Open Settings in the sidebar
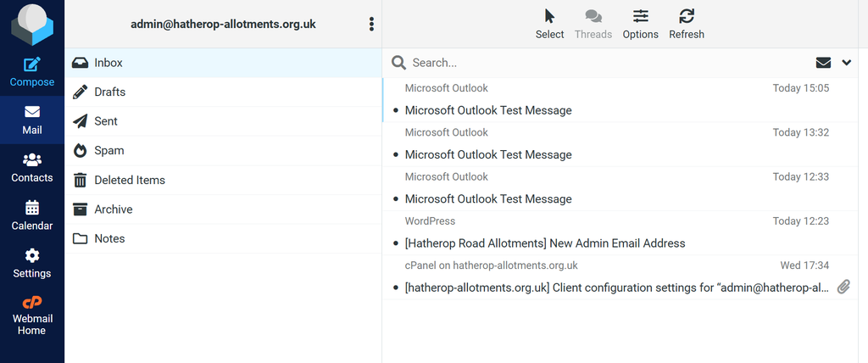 (32, 264)
